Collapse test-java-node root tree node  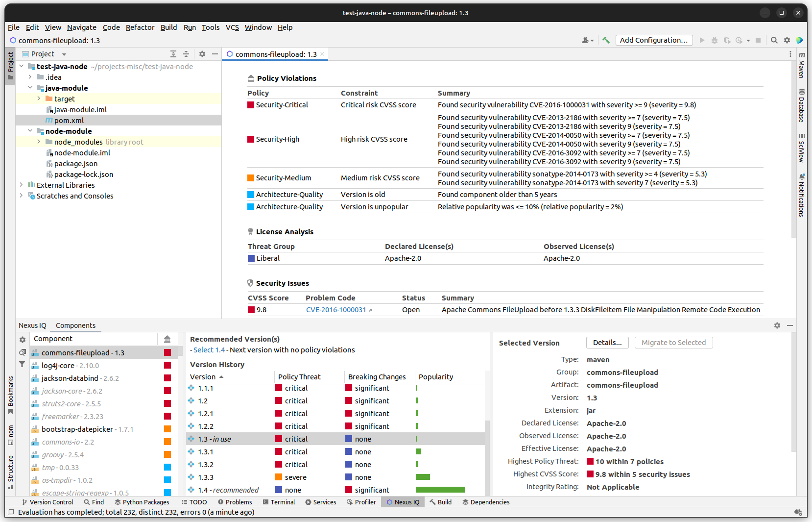point(22,66)
